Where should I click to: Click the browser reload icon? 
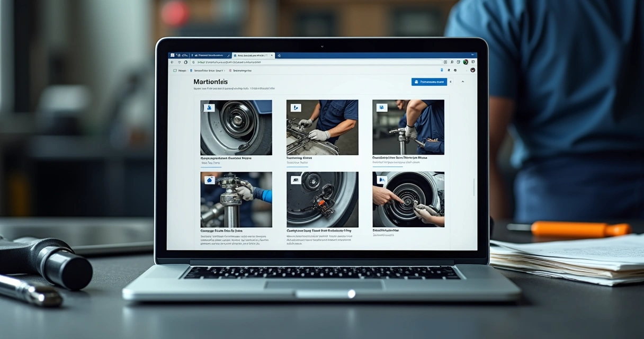[x=185, y=63]
